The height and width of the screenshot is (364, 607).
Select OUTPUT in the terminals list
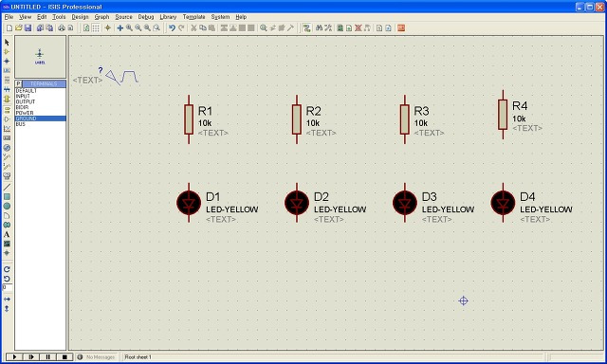tap(40, 101)
